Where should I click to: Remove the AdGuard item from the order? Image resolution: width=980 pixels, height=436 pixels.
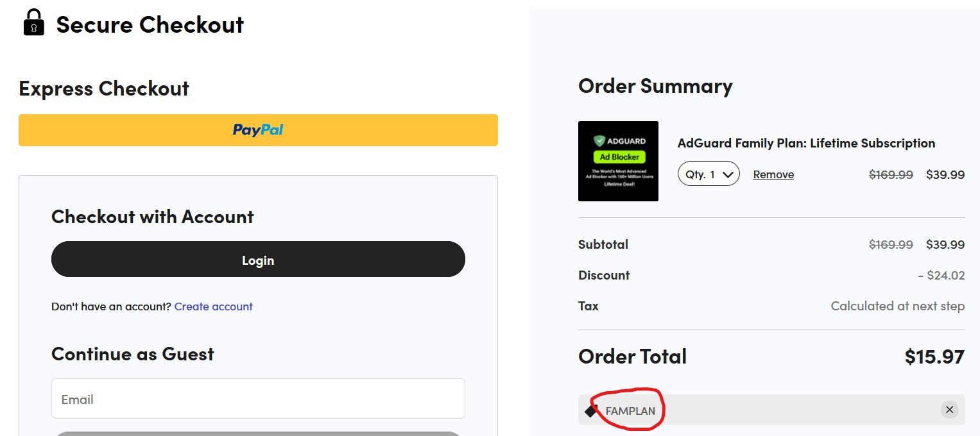click(x=773, y=174)
